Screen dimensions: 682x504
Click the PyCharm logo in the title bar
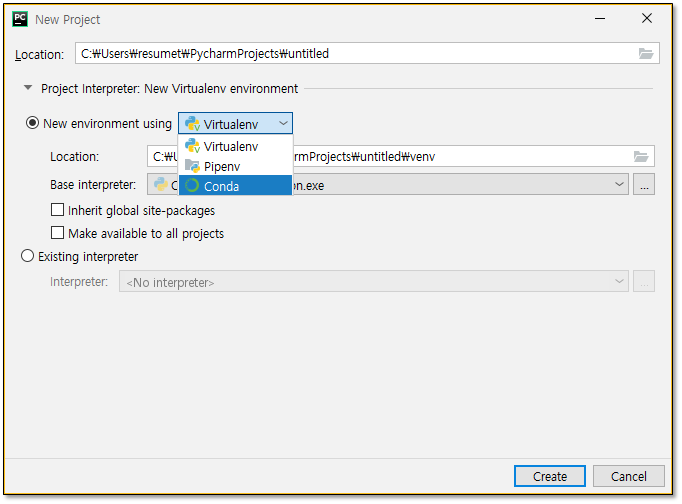(20, 19)
